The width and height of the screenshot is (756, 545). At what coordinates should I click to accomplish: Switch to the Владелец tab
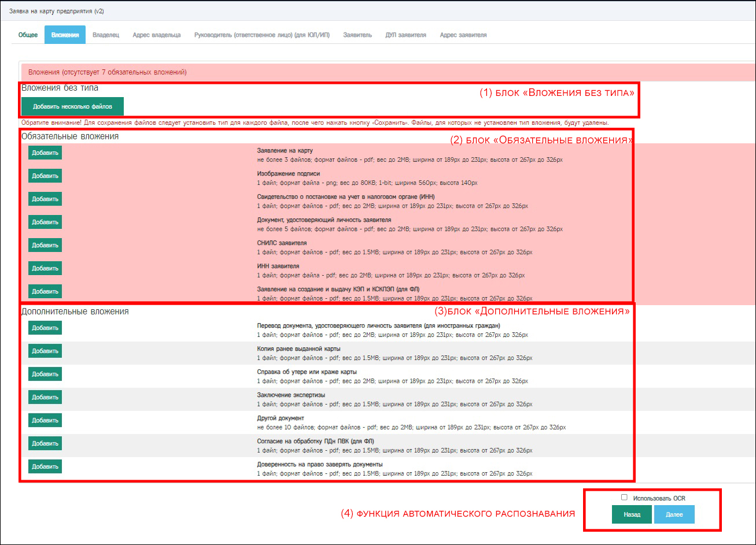click(x=106, y=35)
